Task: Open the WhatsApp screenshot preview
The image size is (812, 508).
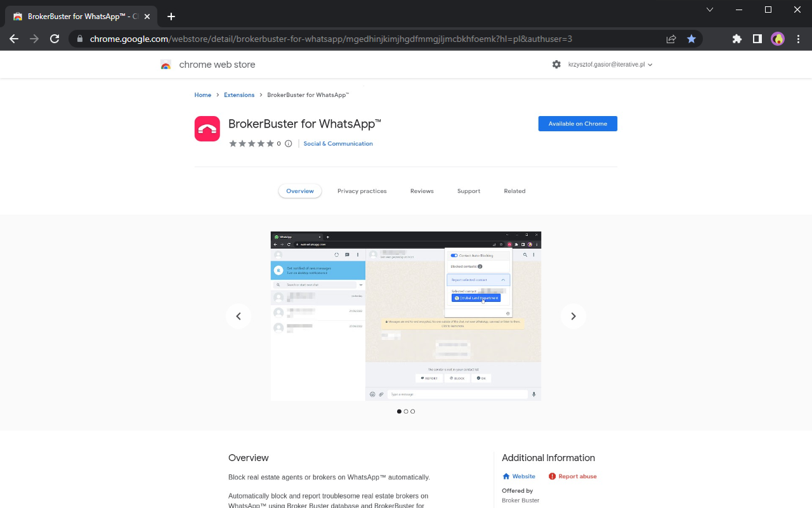Action: click(x=406, y=316)
